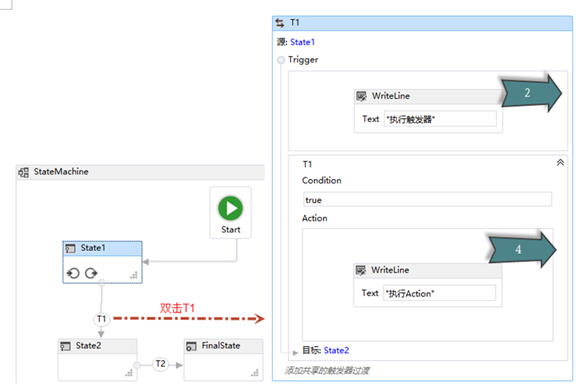Viewport: 576px width, 384px height.
Task: Open the State2 target link
Action: click(x=336, y=351)
